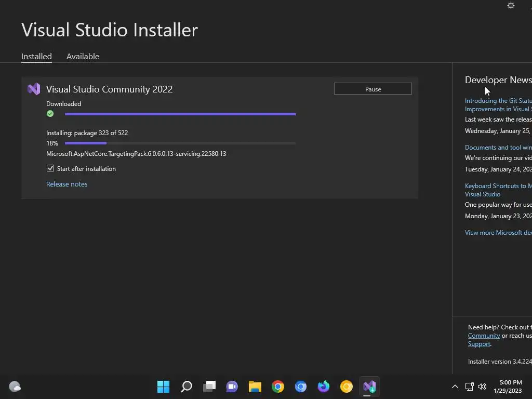Pause the Visual Studio installation
This screenshot has height=399, width=532.
pyautogui.click(x=373, y=89)
